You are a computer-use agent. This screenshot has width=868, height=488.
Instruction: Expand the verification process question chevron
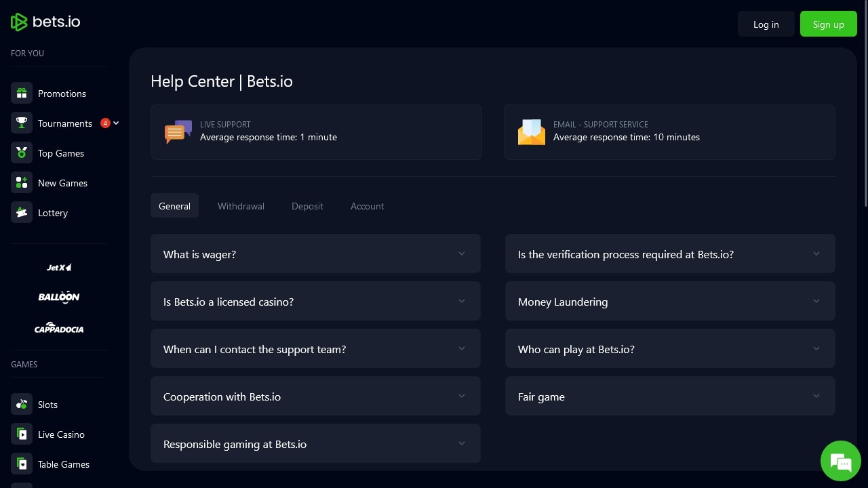click(816, 253)
